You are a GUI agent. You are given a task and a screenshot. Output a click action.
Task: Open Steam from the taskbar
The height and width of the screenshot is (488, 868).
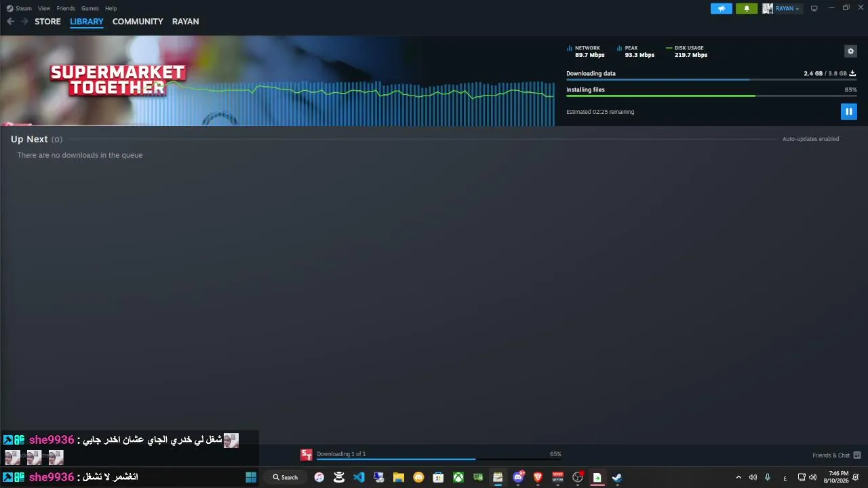[x=617, y=477]
